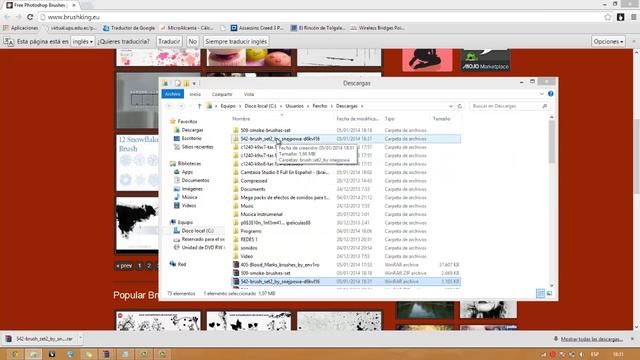Open the address bar history dropdown in Explorer
640x360 pixels.
coord(451,106)
